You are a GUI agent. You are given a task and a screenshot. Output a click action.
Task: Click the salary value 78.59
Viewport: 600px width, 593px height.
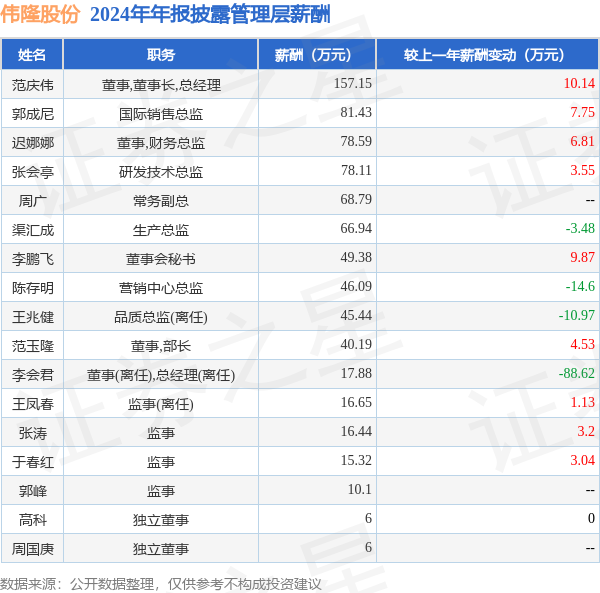[356, 142]
